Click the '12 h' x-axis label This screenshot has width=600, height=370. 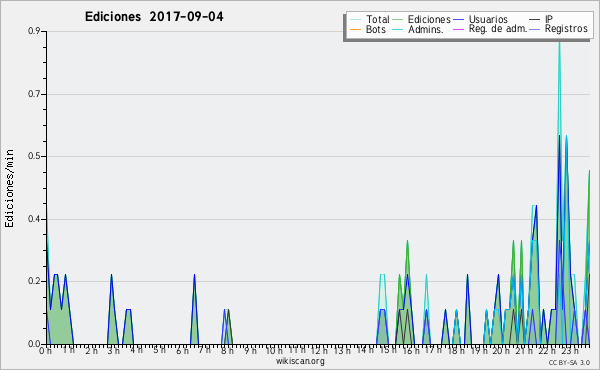[x=319, y=351]
